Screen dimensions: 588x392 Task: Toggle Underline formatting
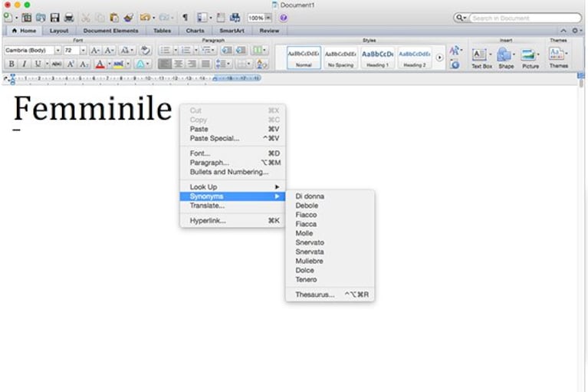(x=38, y=64)
